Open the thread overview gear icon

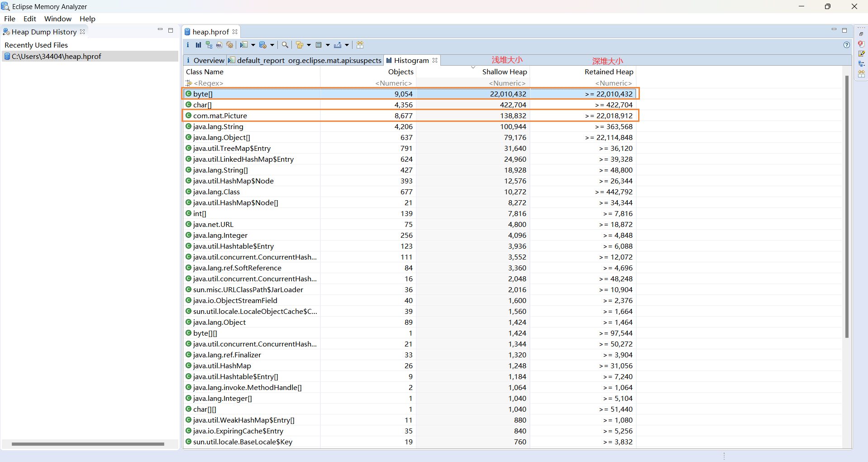click(230, 45)
